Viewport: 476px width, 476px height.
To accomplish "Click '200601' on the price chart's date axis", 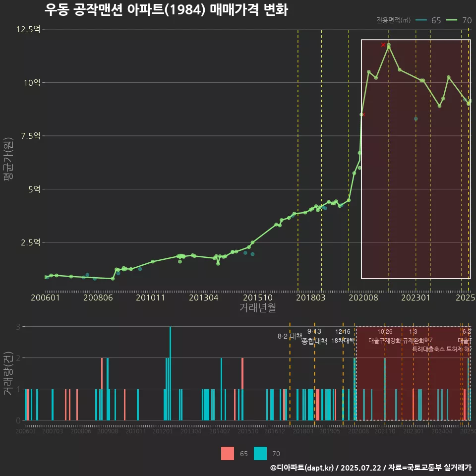I will click(x=45, y=297).
